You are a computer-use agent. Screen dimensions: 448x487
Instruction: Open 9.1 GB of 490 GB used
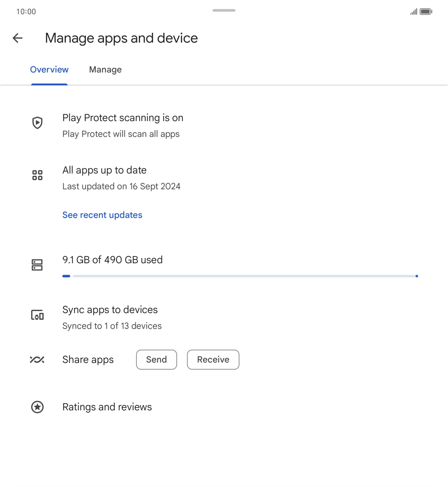click(x=112, y=260)
